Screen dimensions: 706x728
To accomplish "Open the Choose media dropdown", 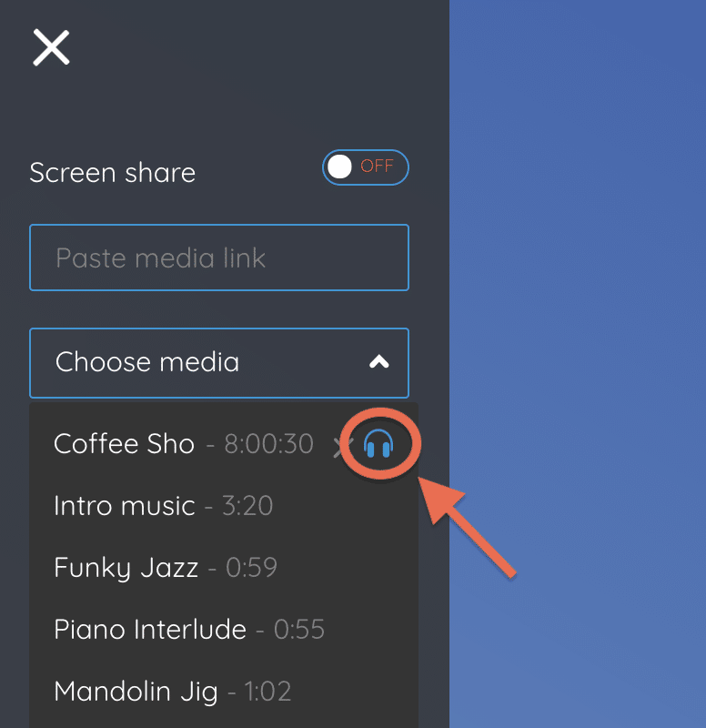I will pos(219,362).
